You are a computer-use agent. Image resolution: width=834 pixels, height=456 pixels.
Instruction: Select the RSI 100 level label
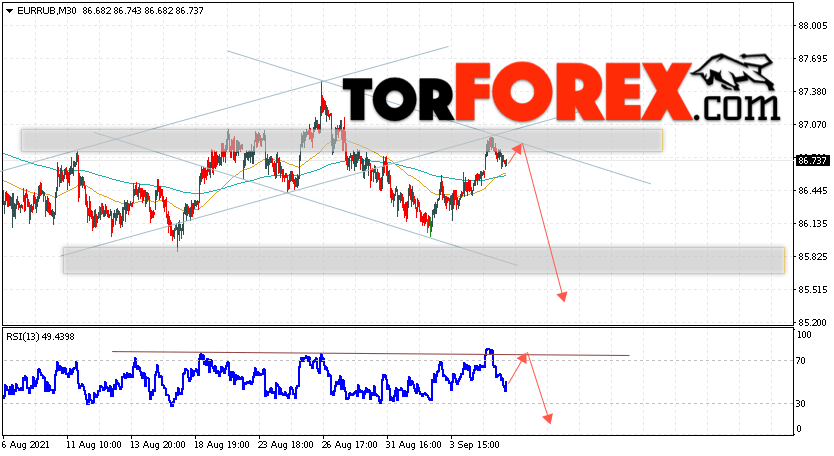pos(804,335)
